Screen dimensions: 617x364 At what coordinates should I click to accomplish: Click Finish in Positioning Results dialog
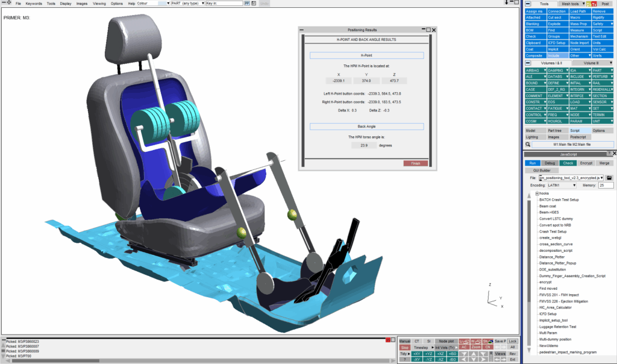415,163
